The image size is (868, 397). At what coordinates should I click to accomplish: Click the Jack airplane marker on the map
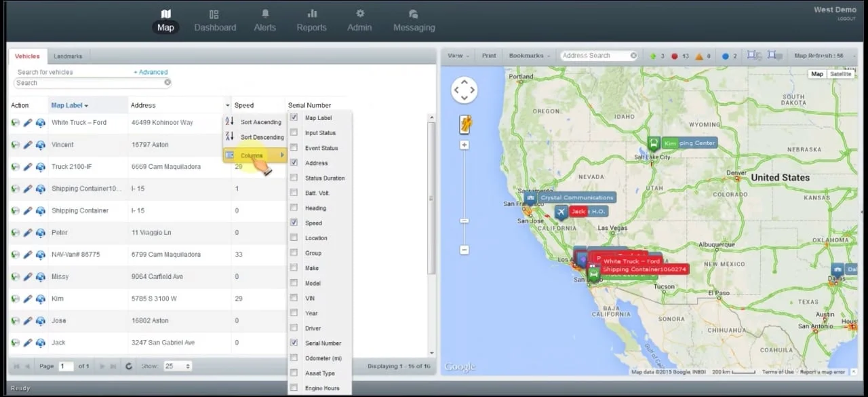(x=561, y=212)
